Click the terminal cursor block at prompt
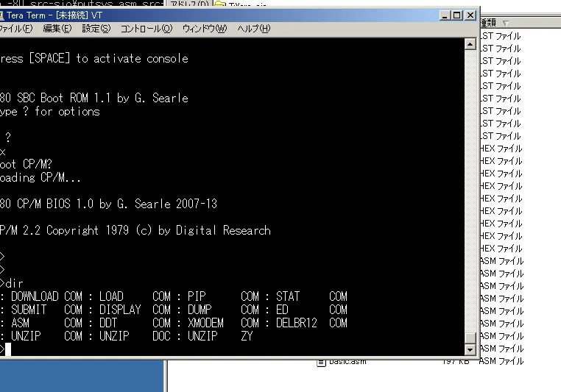 tap(8, 349)
